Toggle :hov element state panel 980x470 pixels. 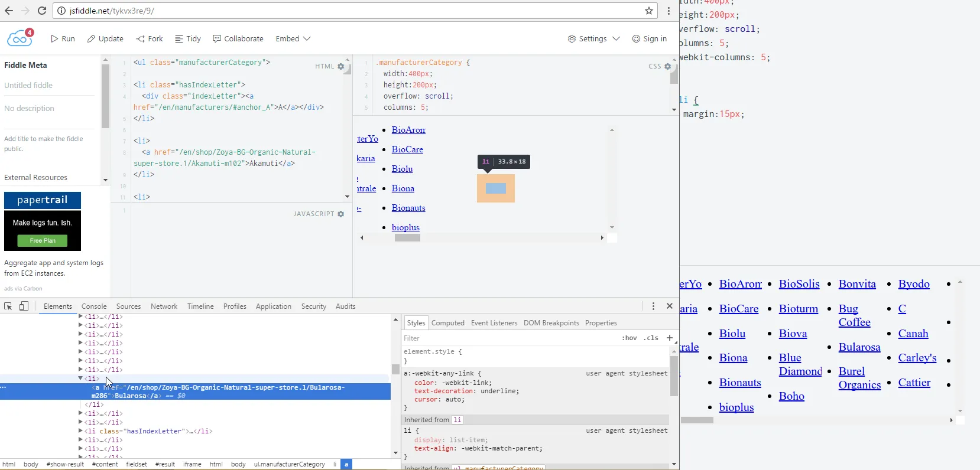point(629,338)
